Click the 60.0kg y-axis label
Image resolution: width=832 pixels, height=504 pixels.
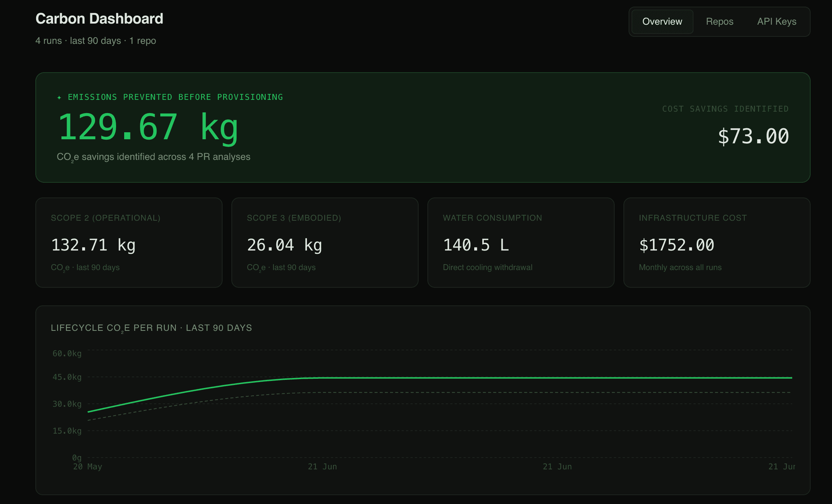tap(67, 354)
